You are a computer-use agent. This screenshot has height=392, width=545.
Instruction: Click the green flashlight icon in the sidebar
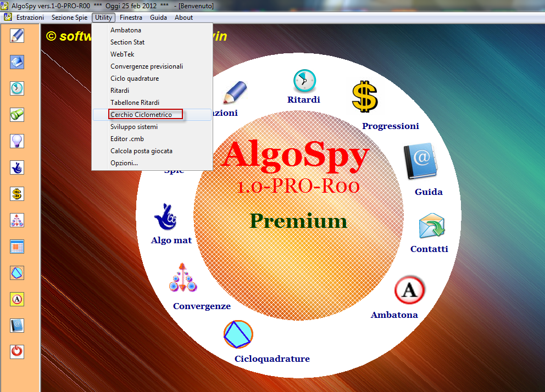(x=17, y=115)
